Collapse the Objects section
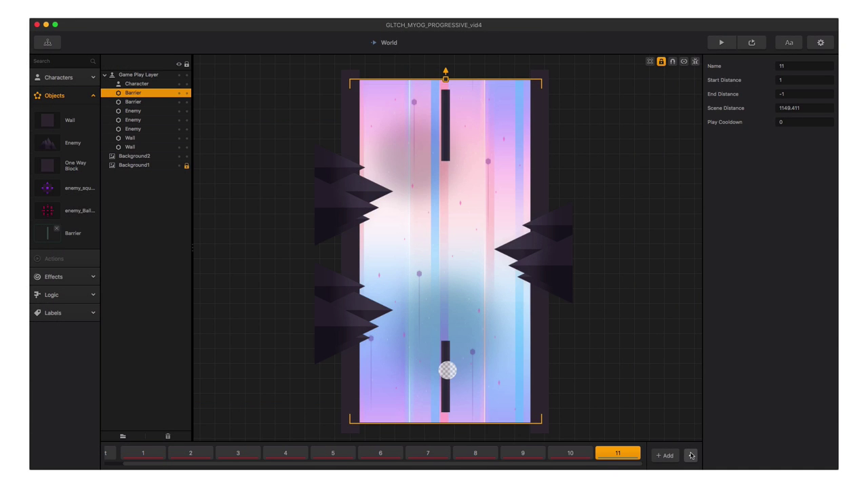Screen dimensions: 868x488 (93, 96)
